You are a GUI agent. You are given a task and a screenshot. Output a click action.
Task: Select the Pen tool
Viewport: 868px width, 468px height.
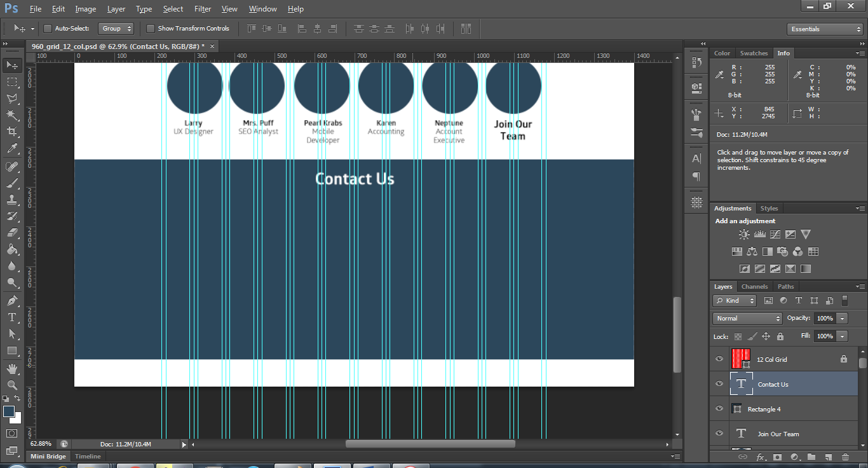pyautogui.click(x=12, y=300)
